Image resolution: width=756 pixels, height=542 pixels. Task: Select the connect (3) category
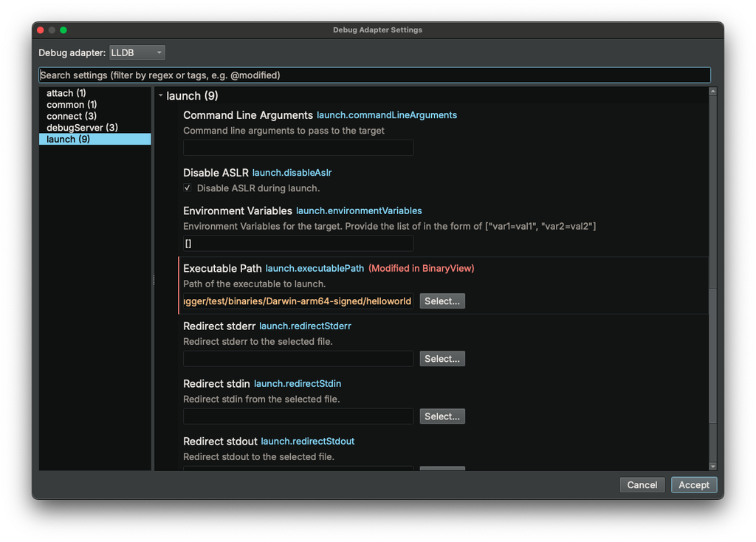click(72, 116)
